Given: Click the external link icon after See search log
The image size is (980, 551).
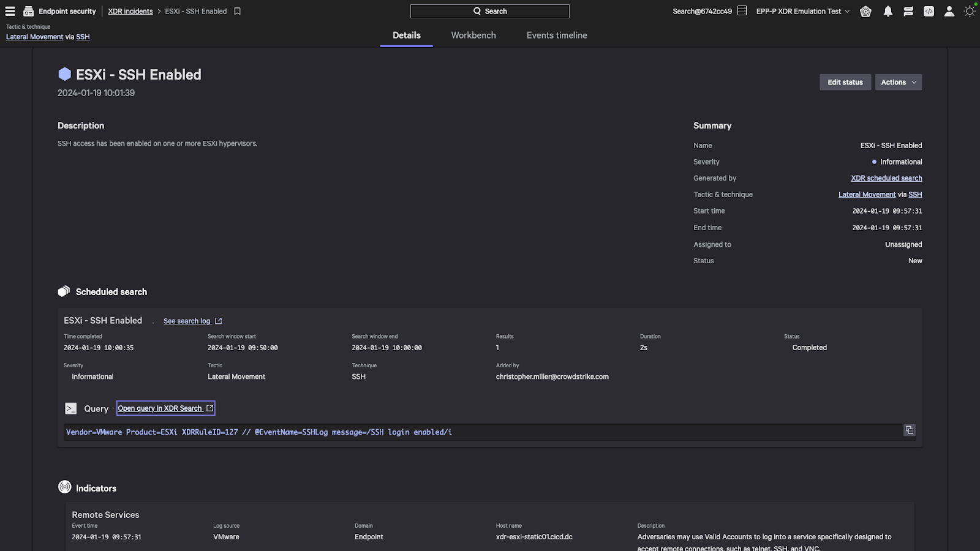Looking at the screenshot, I should click(x=219, y=321).
